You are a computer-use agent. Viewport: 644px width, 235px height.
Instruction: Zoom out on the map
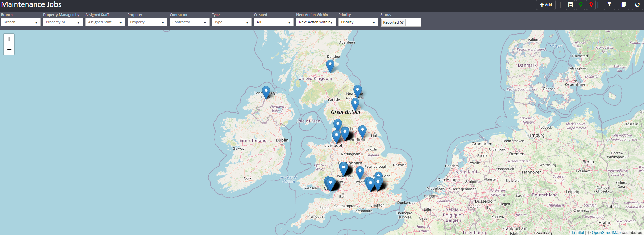point(9,49)
